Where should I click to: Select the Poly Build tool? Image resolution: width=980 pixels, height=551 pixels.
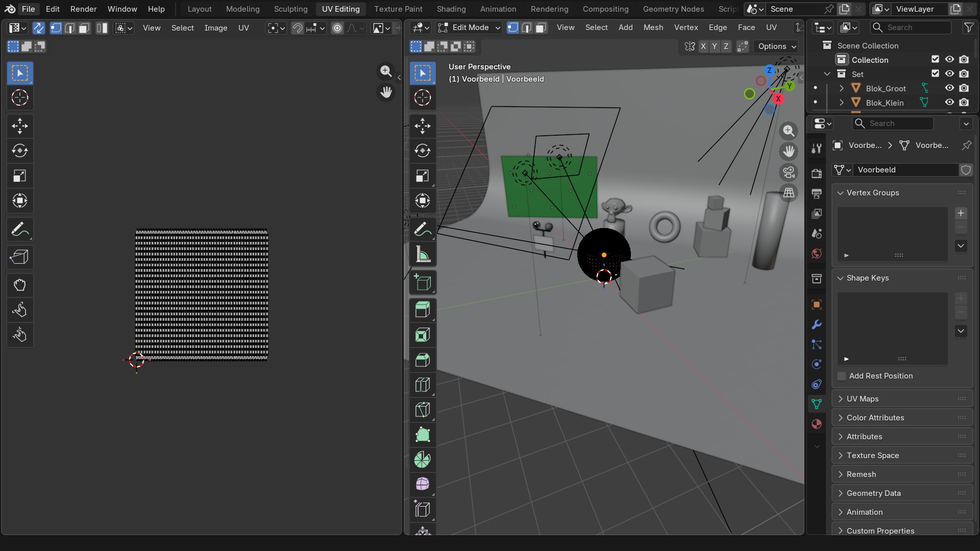[423, 435]
